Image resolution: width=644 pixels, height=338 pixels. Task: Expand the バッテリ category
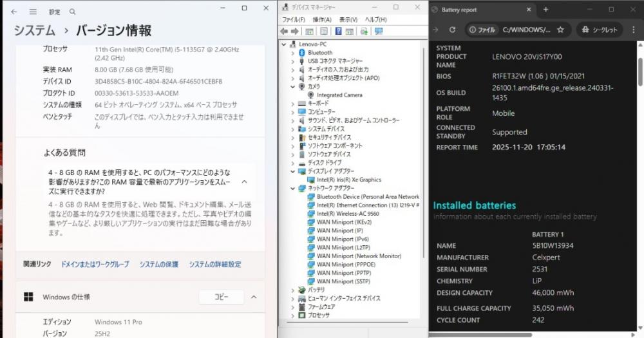[x=292, y=290]
